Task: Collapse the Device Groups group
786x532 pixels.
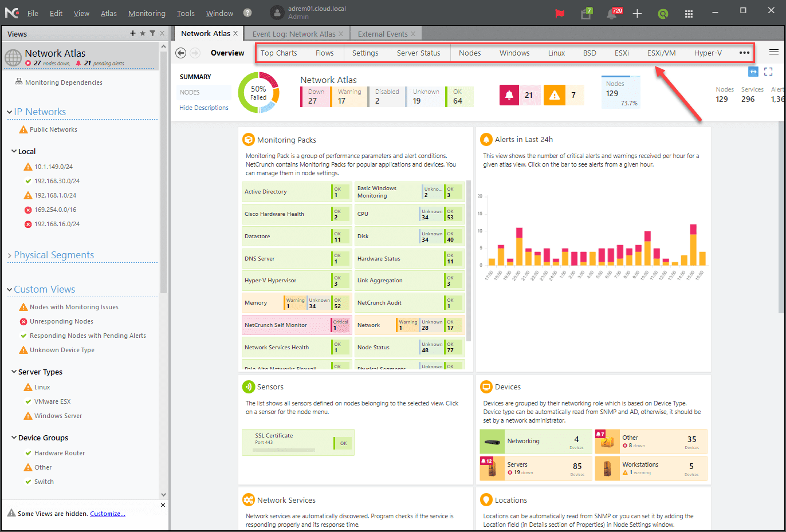Action: tap(14, 438)
